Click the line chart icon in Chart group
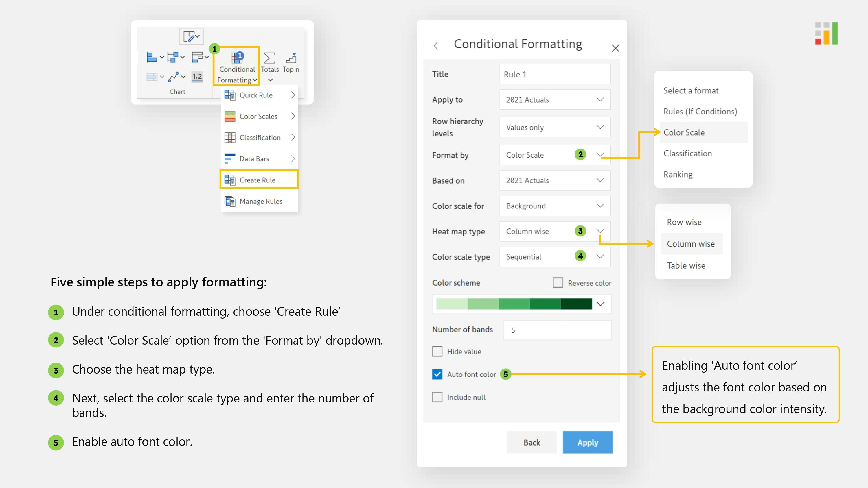Screen dimensions: 868x488 pos(173,77)
